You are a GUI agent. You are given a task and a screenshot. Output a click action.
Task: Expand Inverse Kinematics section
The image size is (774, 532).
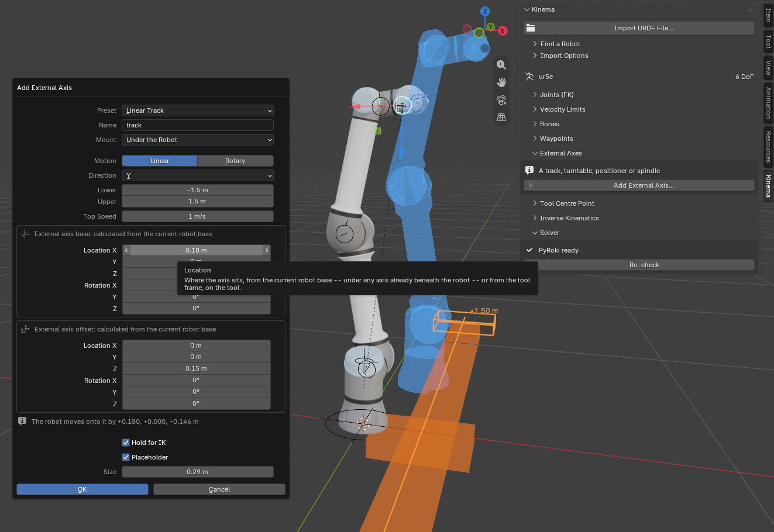(569, 218)
